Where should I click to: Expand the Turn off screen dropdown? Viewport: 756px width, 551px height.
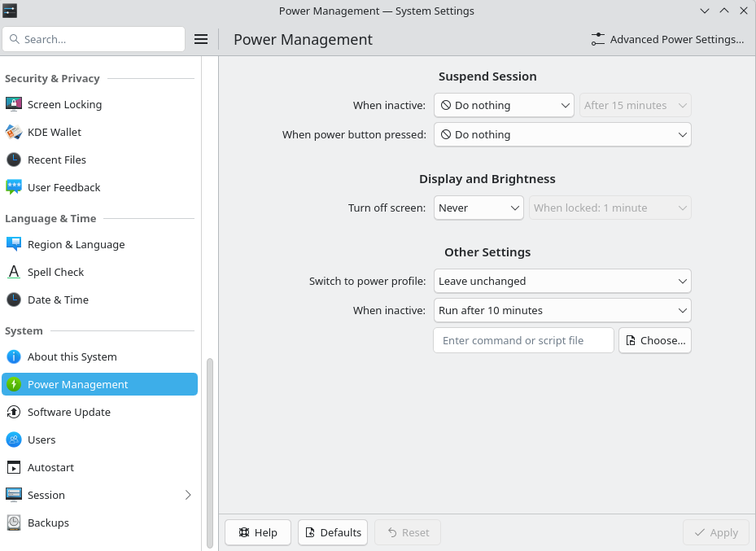(x=479, y=208)
